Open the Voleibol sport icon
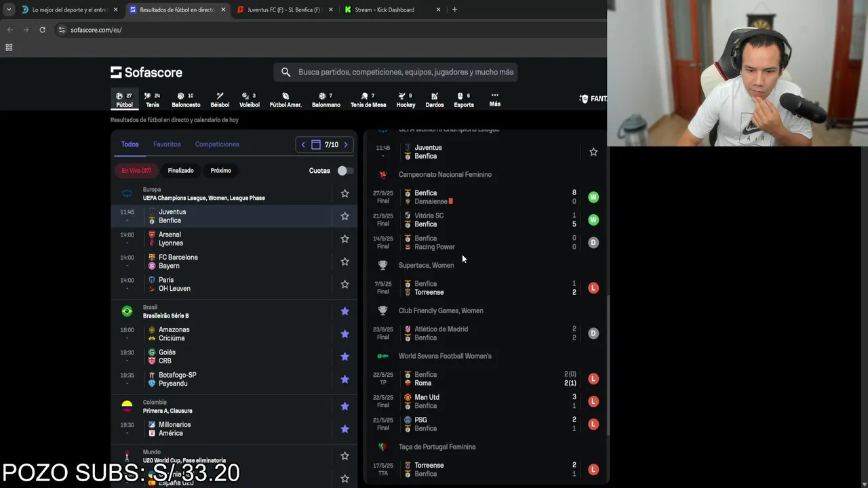868x488 pixels. coord(250,100)
